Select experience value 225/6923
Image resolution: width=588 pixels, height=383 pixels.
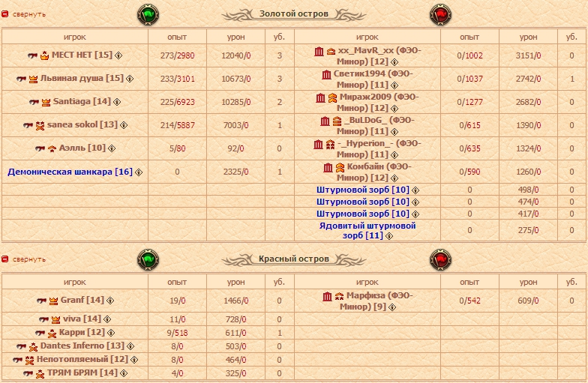[x=177, y=102]
